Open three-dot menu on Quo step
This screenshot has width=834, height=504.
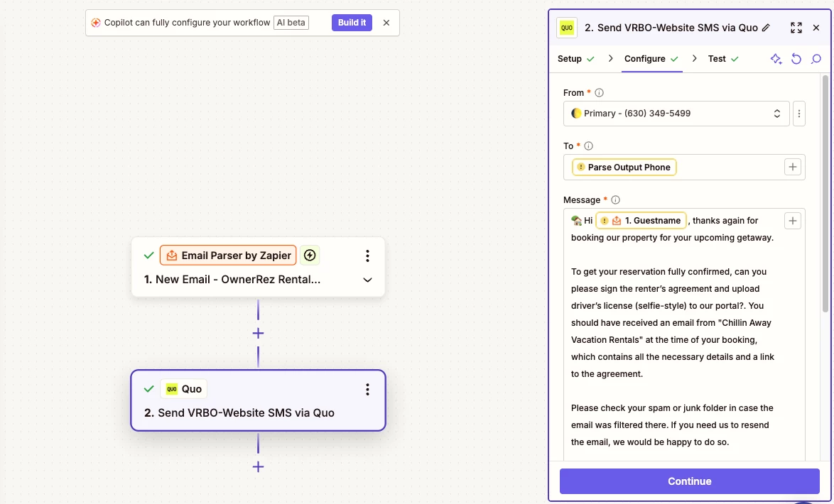(x=367, y=390)
